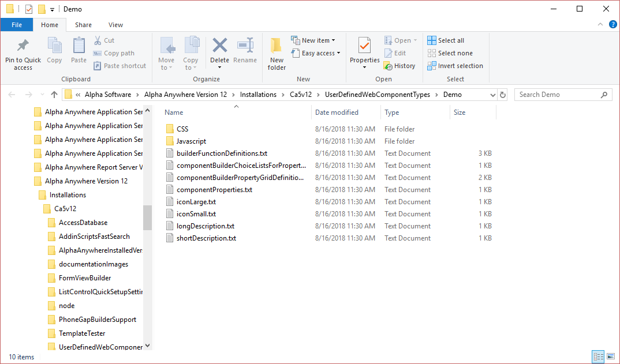Select the Javascript folder
620x364 pixels.
click(191, 141)
